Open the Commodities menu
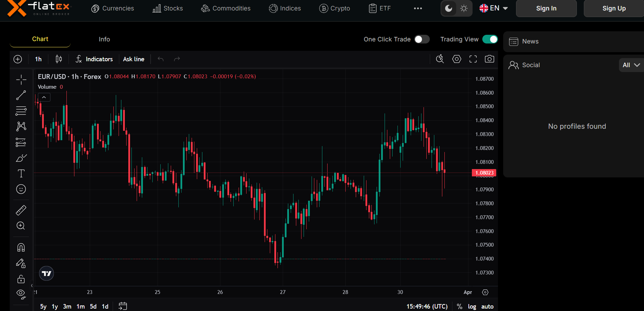 [226, 8]
